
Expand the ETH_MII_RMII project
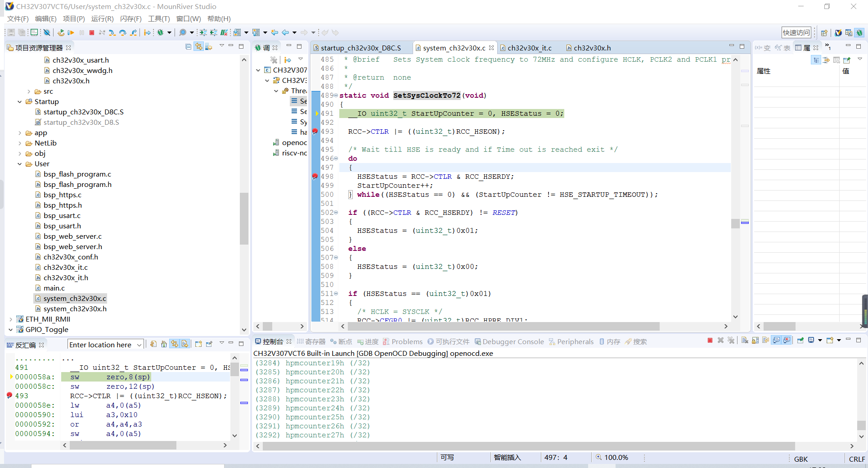tap(10, 319)
